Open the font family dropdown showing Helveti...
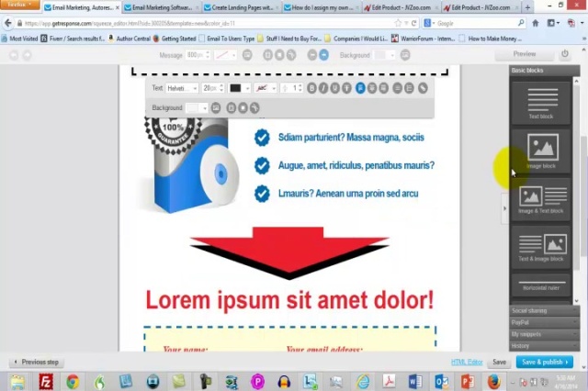This screenshot has height=391, width=588. [182, 88]
